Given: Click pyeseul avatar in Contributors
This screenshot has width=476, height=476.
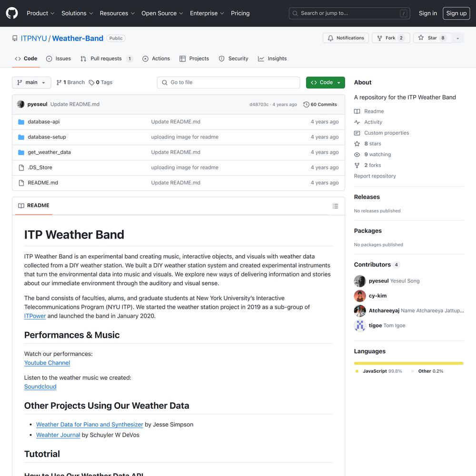Looking at the screenshot, I should [360, 281].
